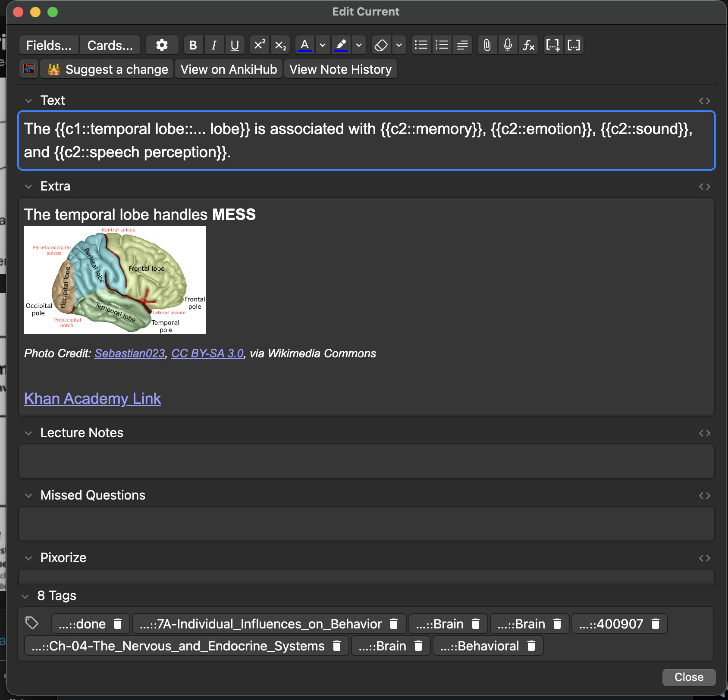The image size is (728, 700).
Task: Click Suggest a change button
Action: 107,69
